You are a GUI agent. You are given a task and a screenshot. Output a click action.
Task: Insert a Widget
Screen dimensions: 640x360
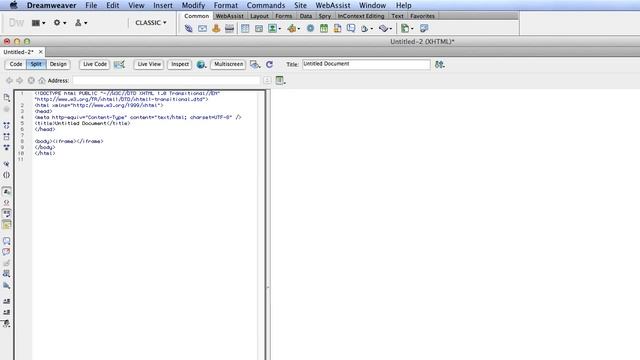point(310,29)
